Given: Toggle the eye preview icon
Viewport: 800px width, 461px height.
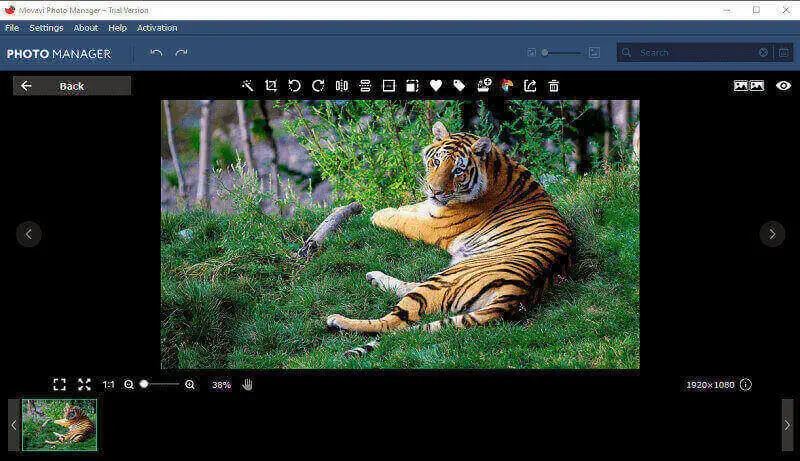Looking at the screenshot, I should click(783, 86).
